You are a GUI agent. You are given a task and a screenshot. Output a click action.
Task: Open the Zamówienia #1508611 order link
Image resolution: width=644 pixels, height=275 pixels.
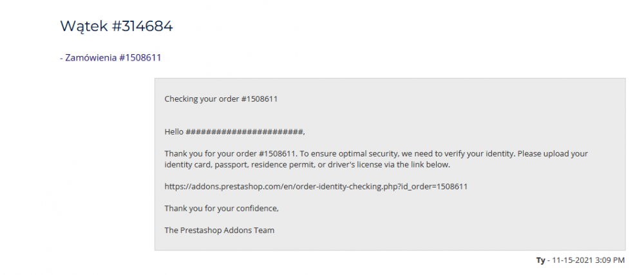pyautogui.click(x=110, y=58)
